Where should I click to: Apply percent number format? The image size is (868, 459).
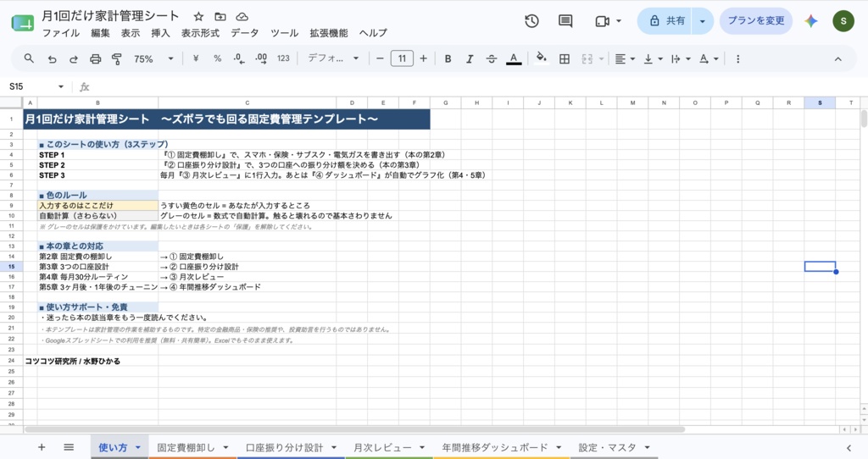tap(218, 58)
